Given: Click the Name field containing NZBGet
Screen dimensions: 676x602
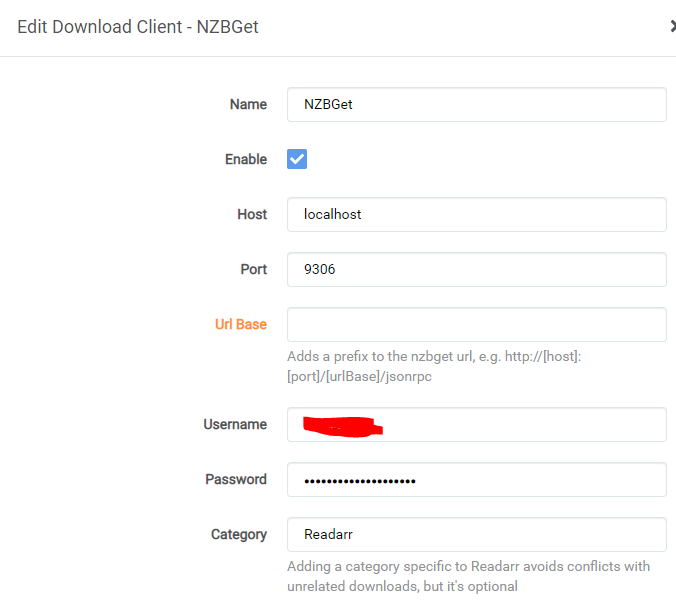Looking at the screenshot, I should coord(477,104).
